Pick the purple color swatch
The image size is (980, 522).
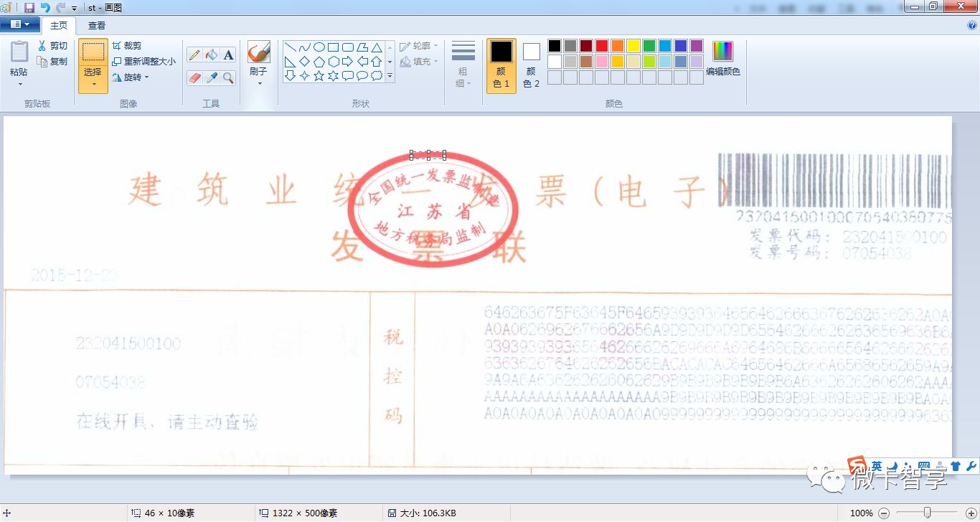point(697,46)
